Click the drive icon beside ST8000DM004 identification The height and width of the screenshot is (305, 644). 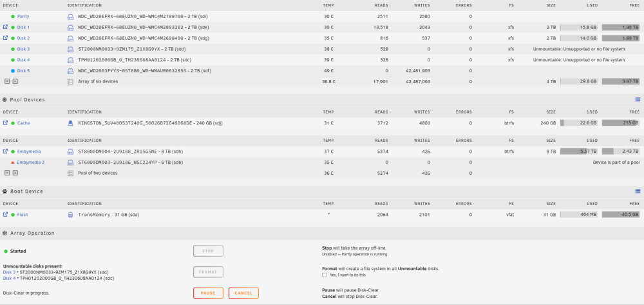pos(70,152)
